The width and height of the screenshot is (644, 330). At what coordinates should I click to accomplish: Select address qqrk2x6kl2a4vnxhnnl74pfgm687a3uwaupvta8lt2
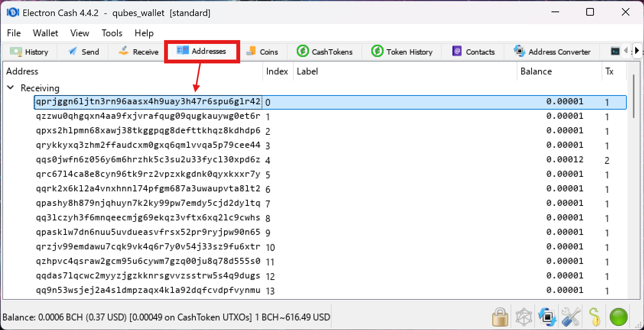pos(148,189)
